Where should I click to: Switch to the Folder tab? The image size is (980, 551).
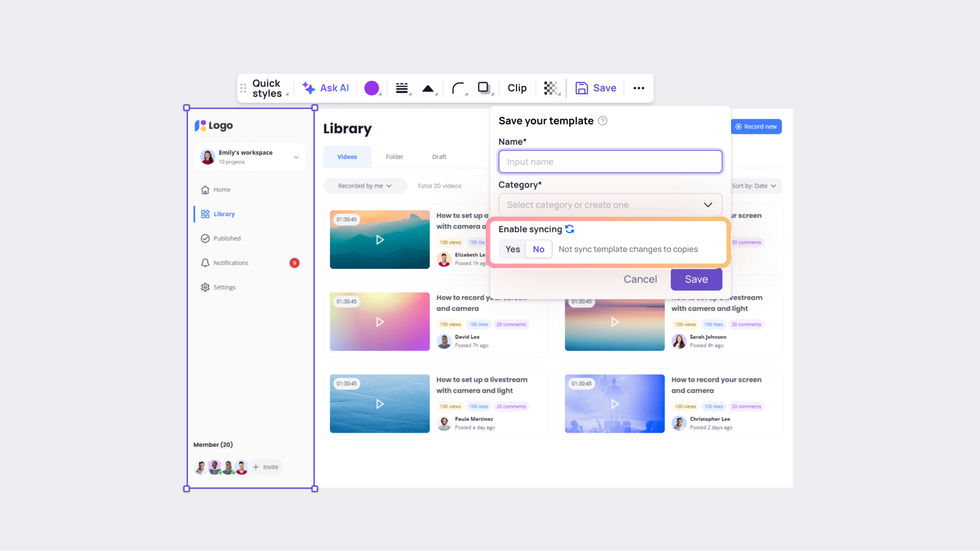(x=394, y=156)
